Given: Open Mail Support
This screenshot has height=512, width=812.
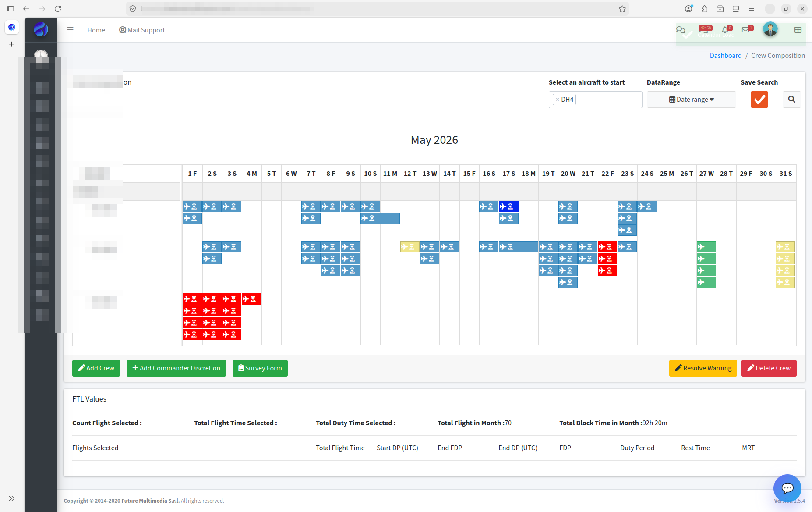Looking at the screenshot, I should [x=142, y=30].
